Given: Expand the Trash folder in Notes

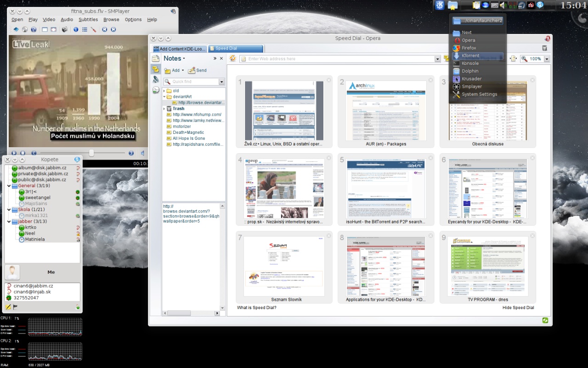Looking at the screenshot, I should tap(164, 109).
